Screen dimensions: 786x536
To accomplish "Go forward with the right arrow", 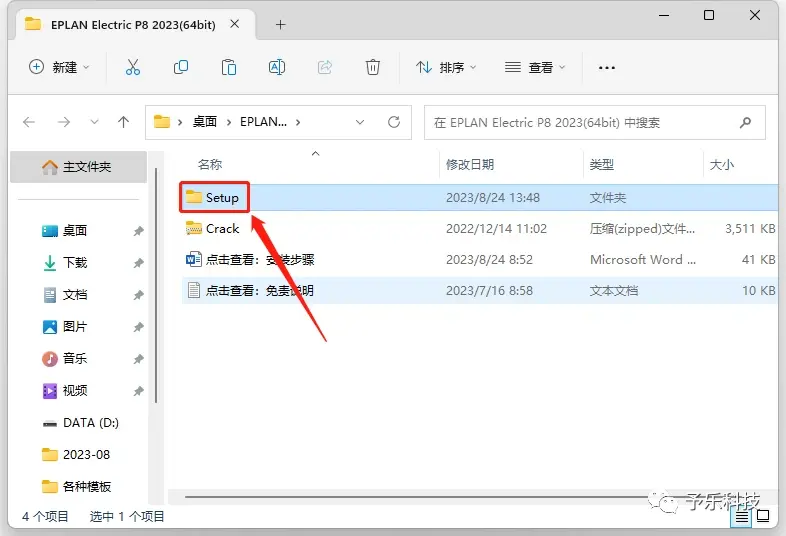I will point(64,122).
